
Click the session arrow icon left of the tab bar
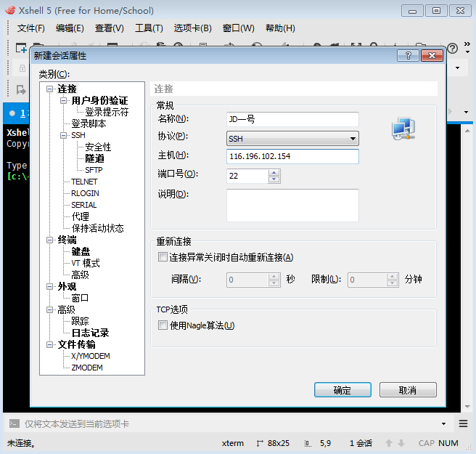(21, 89)
